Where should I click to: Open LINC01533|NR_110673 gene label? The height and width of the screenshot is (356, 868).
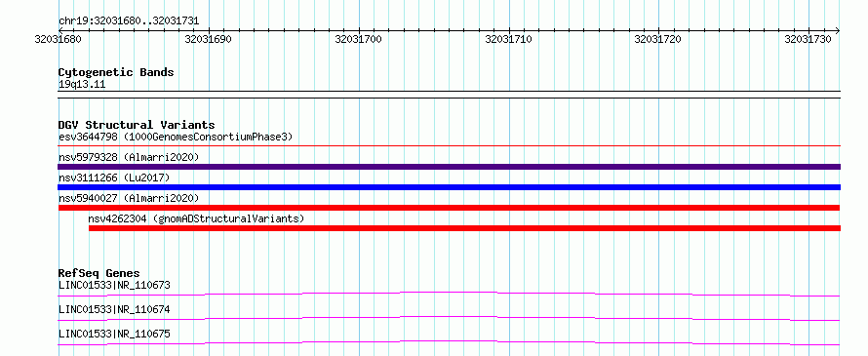click(x=114, y=285)
